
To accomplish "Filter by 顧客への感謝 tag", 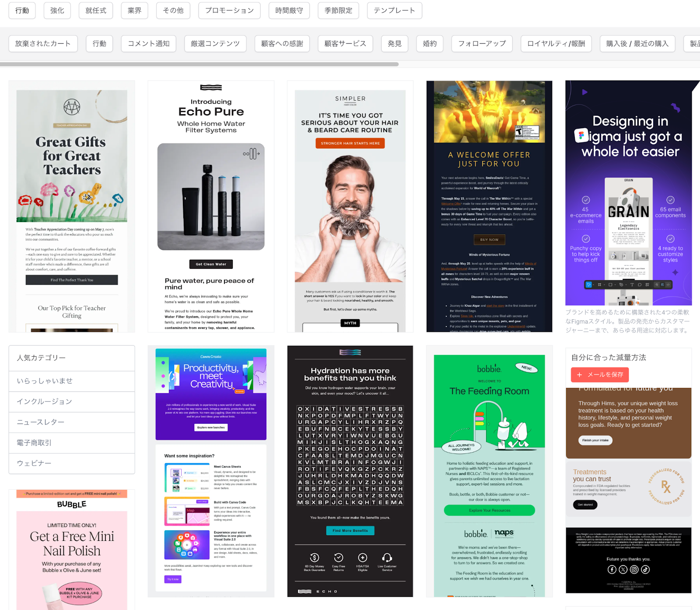I will [282, 44].
